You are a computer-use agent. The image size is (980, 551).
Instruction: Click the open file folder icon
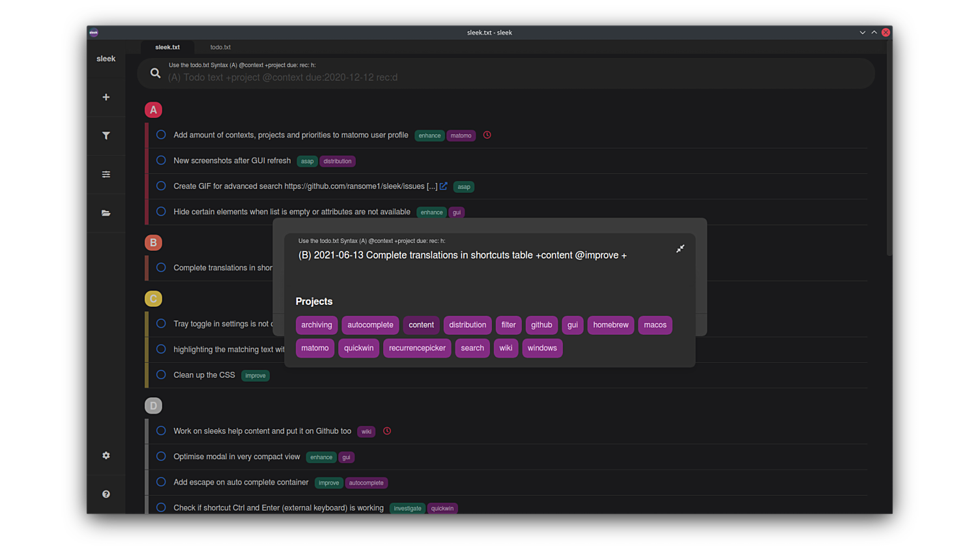click(106, 213)
